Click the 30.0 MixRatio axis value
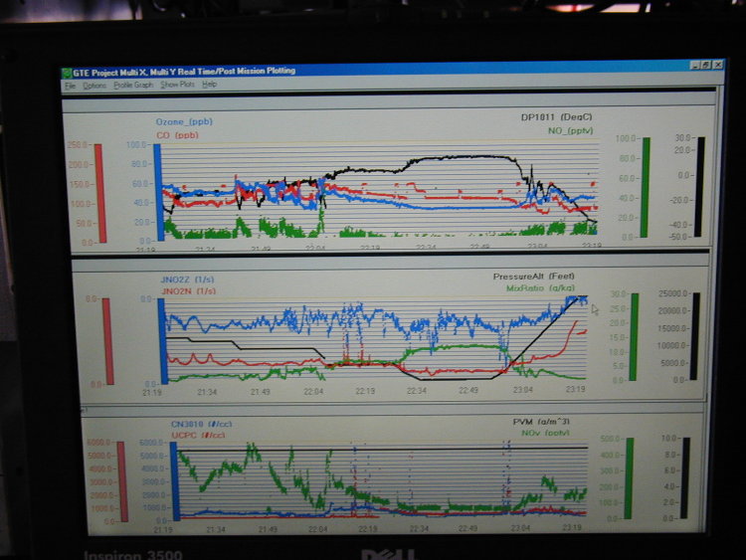The height and width of the screenshot is (560, 746). 618,294
